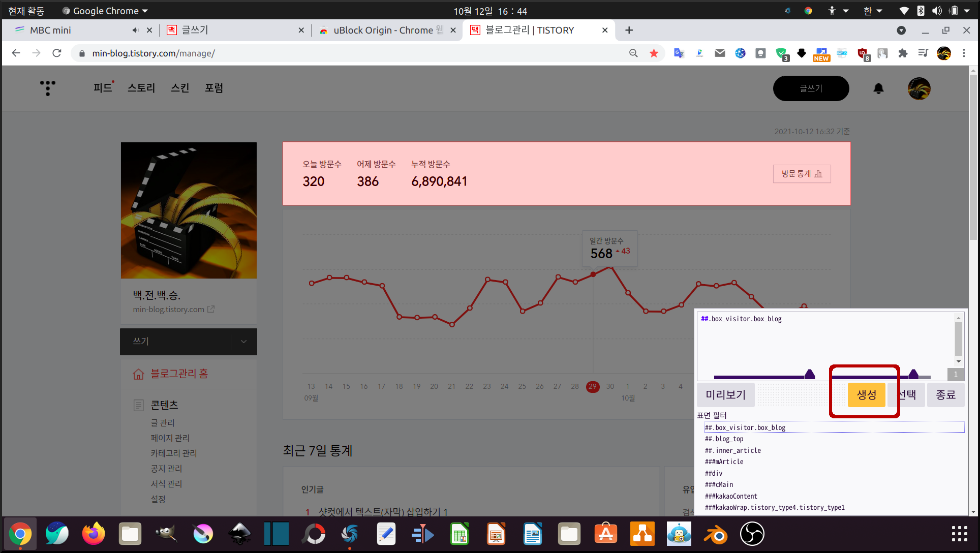This screenshot has height=553, width=980.
Task: Open the external link icon beside min-blog.tistory.com
Action: tap(211, 309)
